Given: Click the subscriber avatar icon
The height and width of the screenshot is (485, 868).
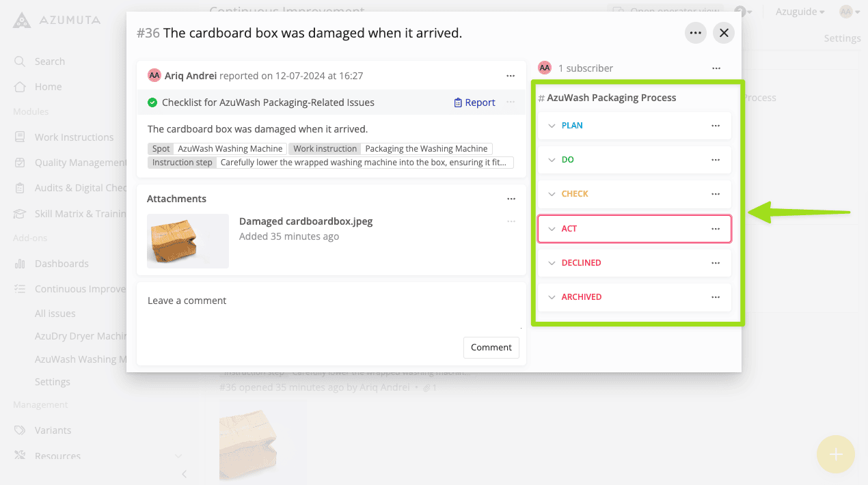Looking at the screenshot, I should tap(545, 68).
